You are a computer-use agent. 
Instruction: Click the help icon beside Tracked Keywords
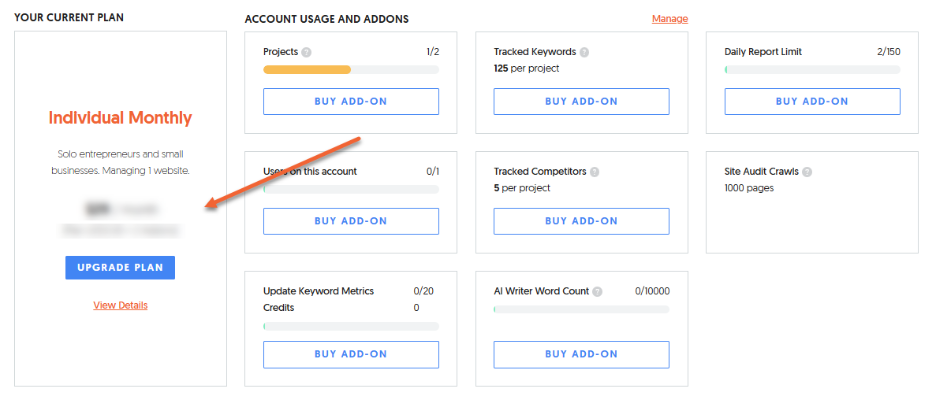[584, 52]
